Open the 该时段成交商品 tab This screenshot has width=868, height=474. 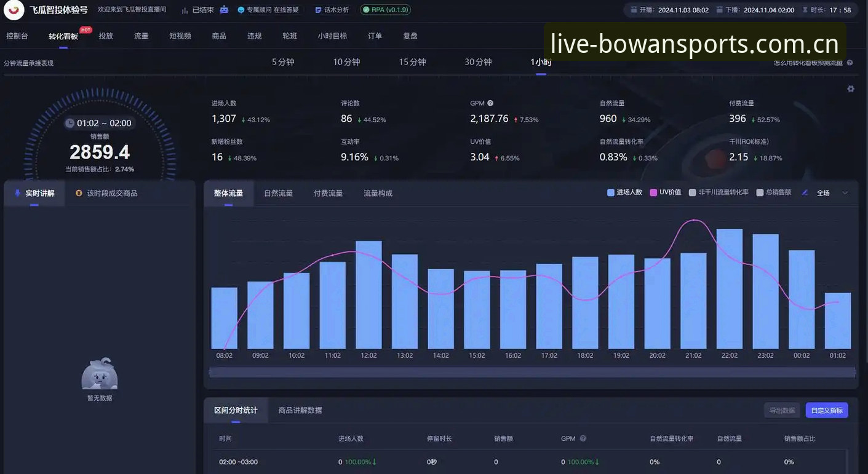106,193
